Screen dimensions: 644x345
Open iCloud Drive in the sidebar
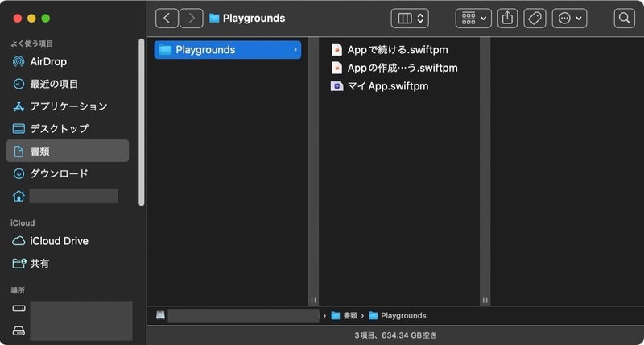(x=68, y=241)
